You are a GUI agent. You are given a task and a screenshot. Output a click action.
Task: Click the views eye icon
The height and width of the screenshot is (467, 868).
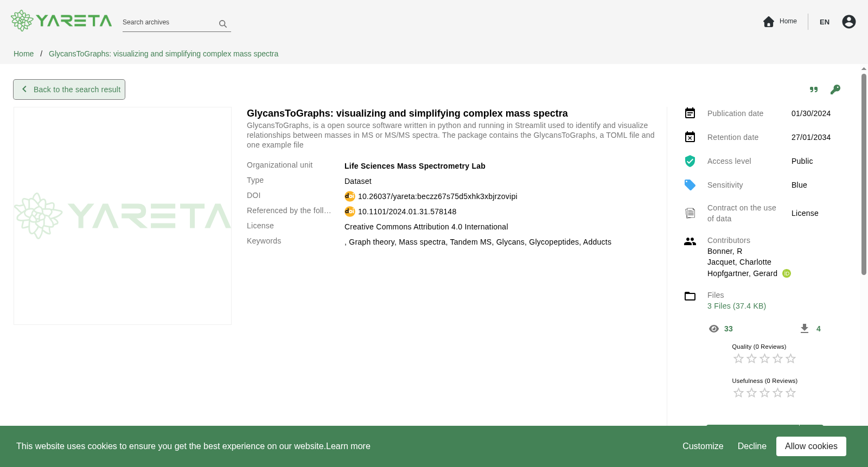pos(714,329)
